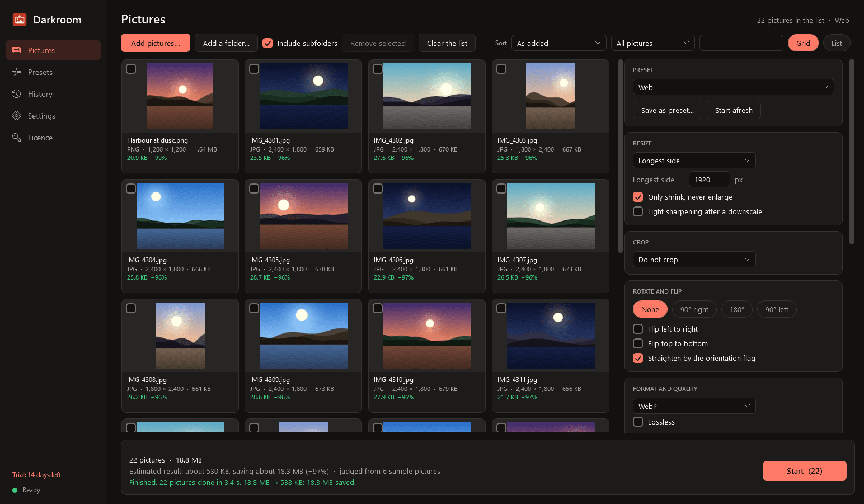This screenshot has width=864, height=504.
Task: Click the Clear the list button
Action: pyautogui.click(x=447, y=43)
